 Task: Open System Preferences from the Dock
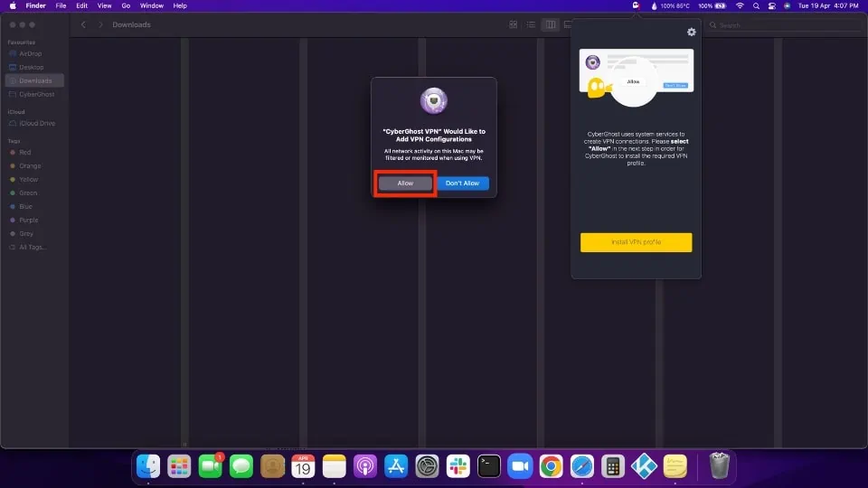[x=428, y=466]
